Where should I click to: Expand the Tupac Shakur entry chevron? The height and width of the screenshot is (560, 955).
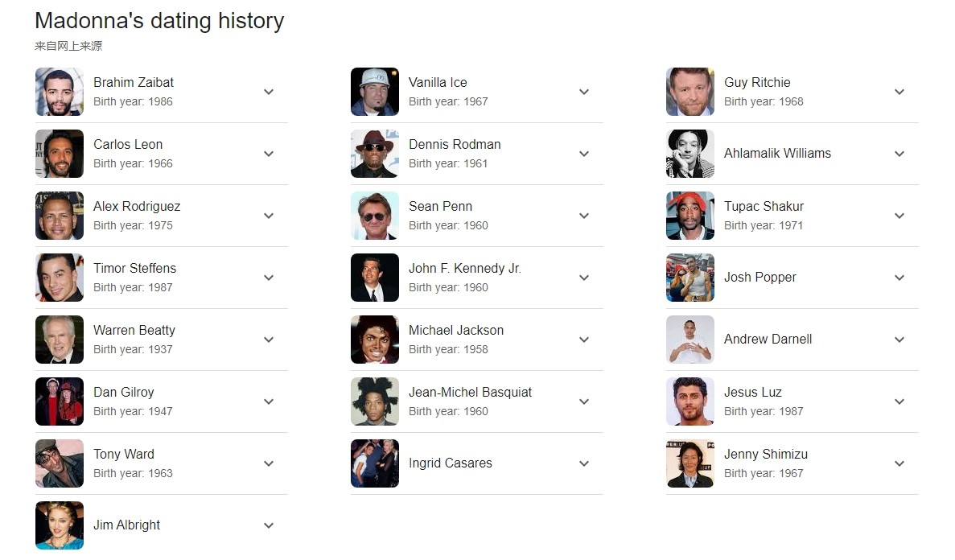899,216
